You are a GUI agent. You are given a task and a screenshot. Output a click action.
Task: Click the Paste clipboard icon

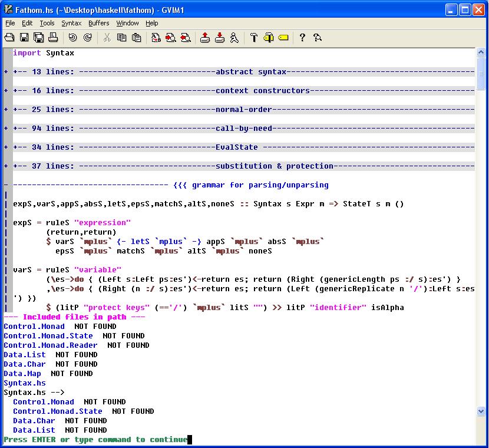pos(137,38)
